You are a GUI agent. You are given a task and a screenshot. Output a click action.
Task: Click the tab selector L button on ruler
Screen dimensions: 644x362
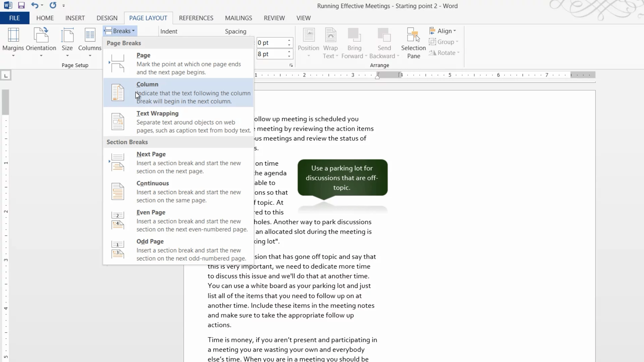coord(6,75)
